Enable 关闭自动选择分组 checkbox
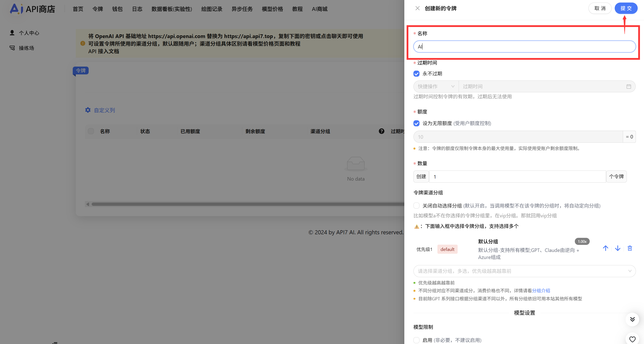Viewport: 644px width, 344px height. [x=416, y=206]
